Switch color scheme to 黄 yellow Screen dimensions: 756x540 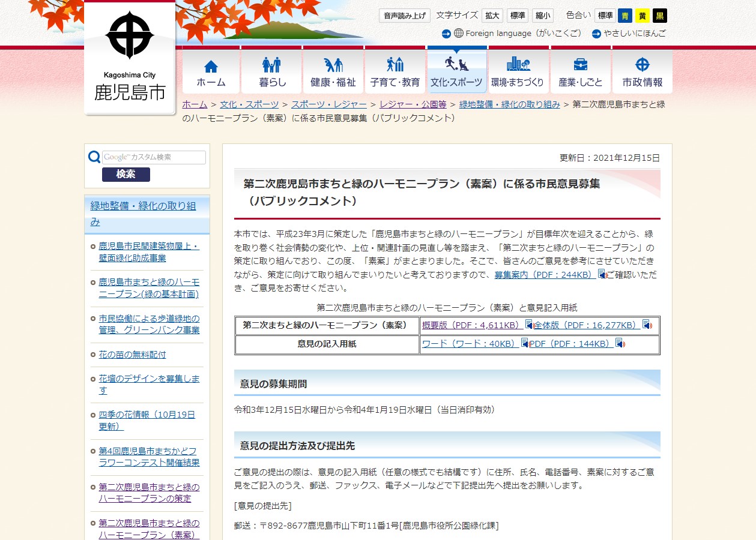click(642, 16)
